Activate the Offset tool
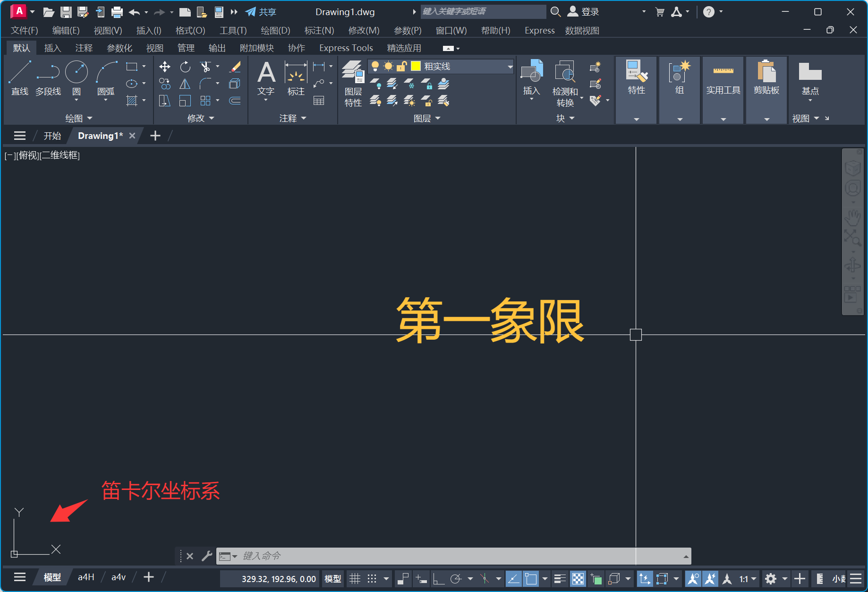The image size is (868, 592). click(x=235, y=101)
